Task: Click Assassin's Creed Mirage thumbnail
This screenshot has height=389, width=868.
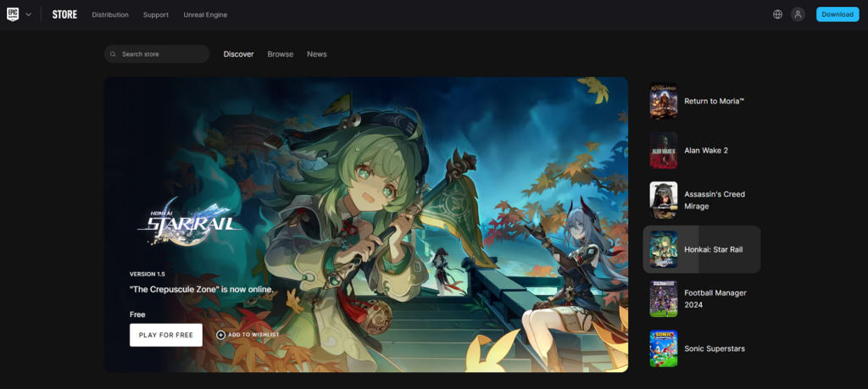Action: 663,200
